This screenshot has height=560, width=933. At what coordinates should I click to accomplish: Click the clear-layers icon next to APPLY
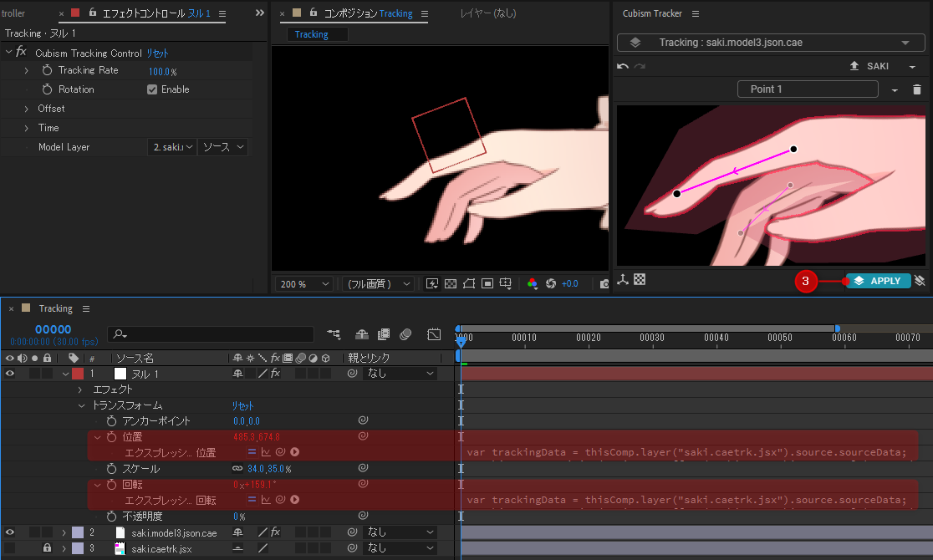920,281
